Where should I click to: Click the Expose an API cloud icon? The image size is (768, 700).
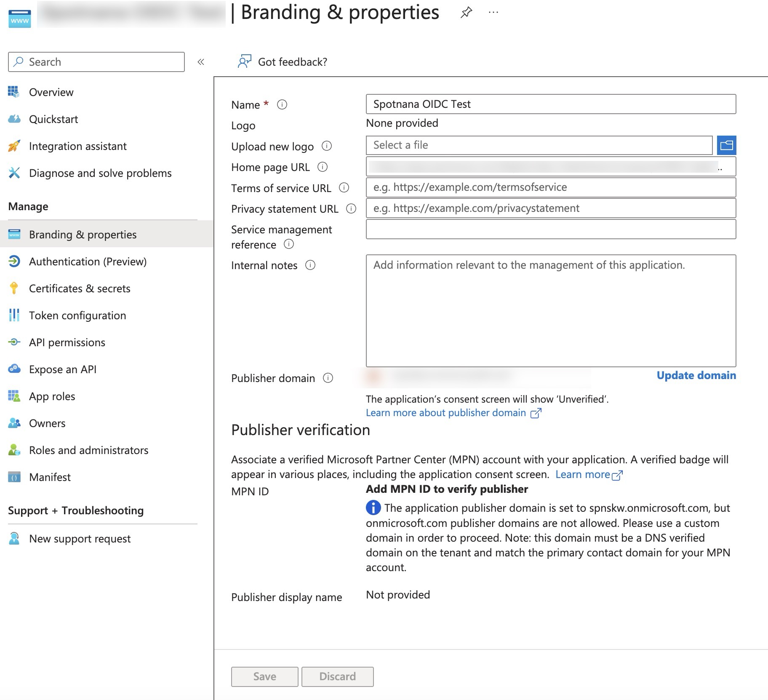tap(14, 369)
